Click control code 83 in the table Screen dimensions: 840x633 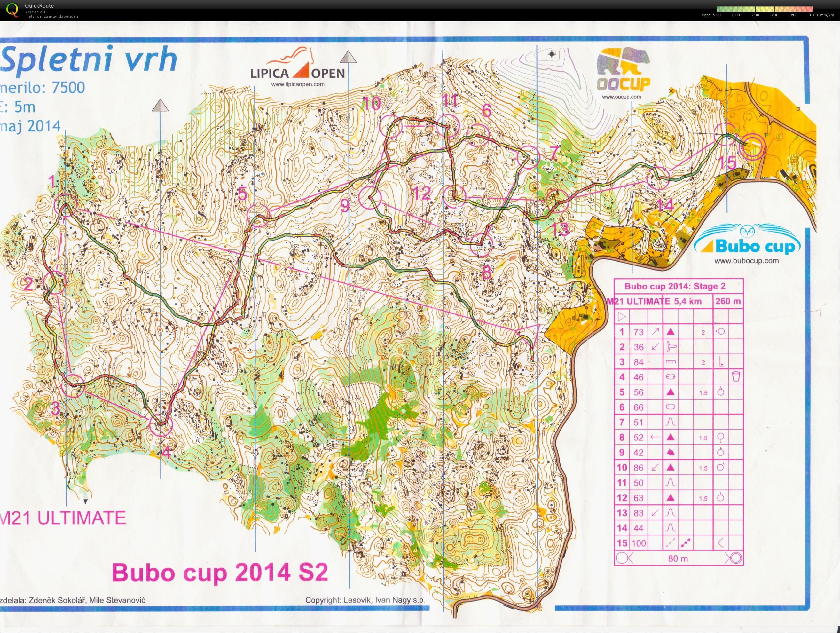tap(638, 513)
